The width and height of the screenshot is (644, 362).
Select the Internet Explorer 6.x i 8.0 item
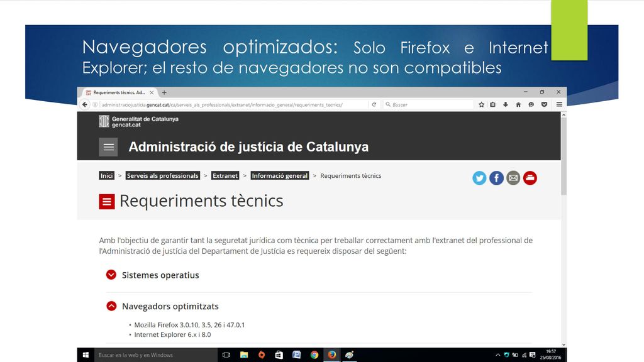[172, 334]
